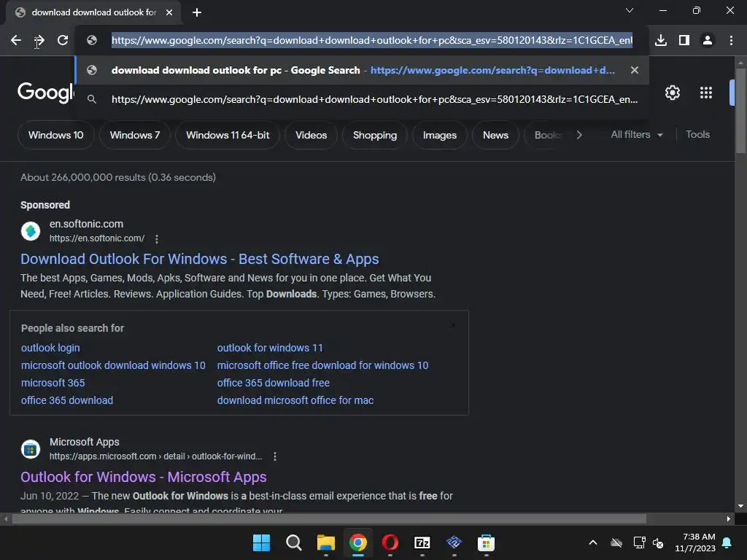This screenshot has height=560, width=747.
Task: Open Microsoft Store from taskbar
Action: click(486, 542)
